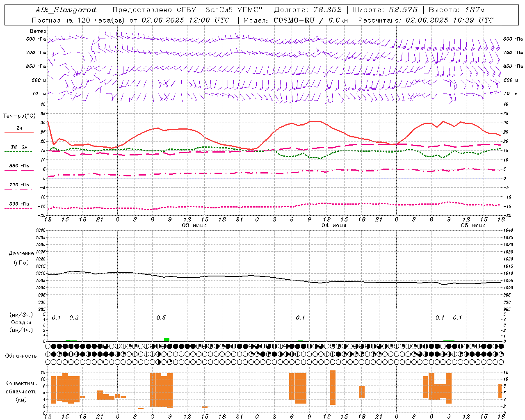Viewport: 525px width, 420px height.
Task: Click the 'Td 2м' dew point legend entry
Action: point(19,147)
